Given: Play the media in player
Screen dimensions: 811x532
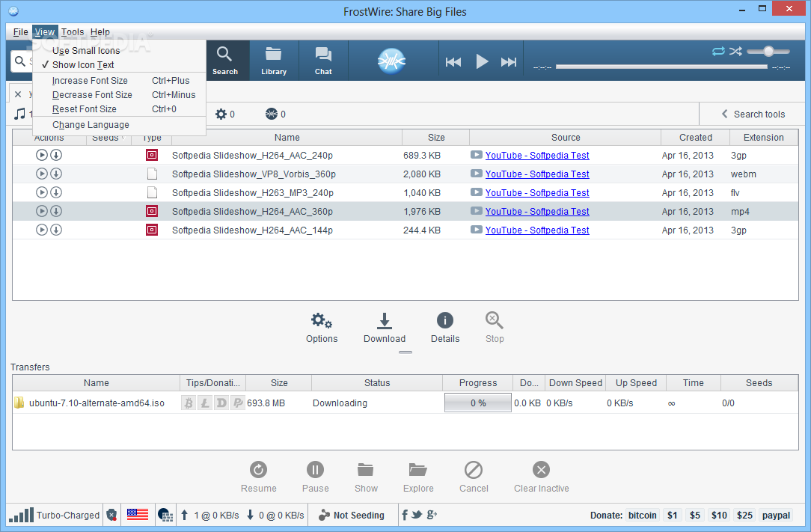Looking at the screenshot, I should pos(482,61).
